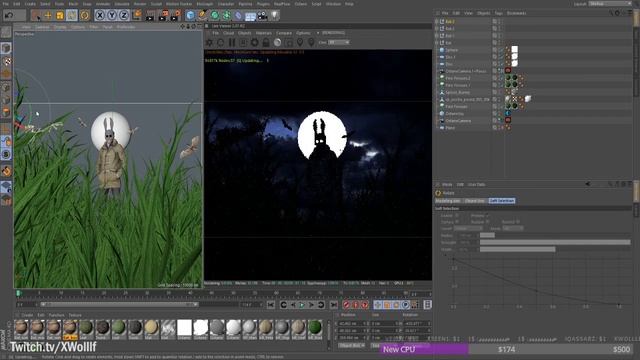This screenshot has width=640, height=360.
Task: Select the Move tool
Action: tap(48, 16)
